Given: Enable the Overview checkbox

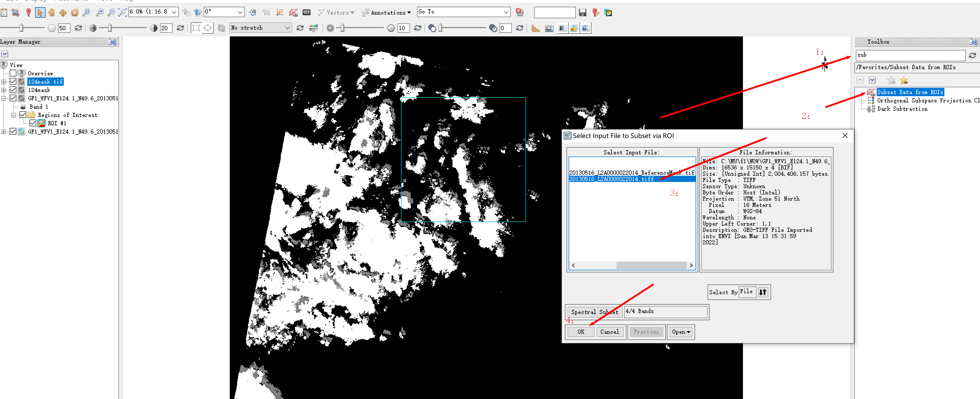Looking at the screenshot, I should [13, 73].
